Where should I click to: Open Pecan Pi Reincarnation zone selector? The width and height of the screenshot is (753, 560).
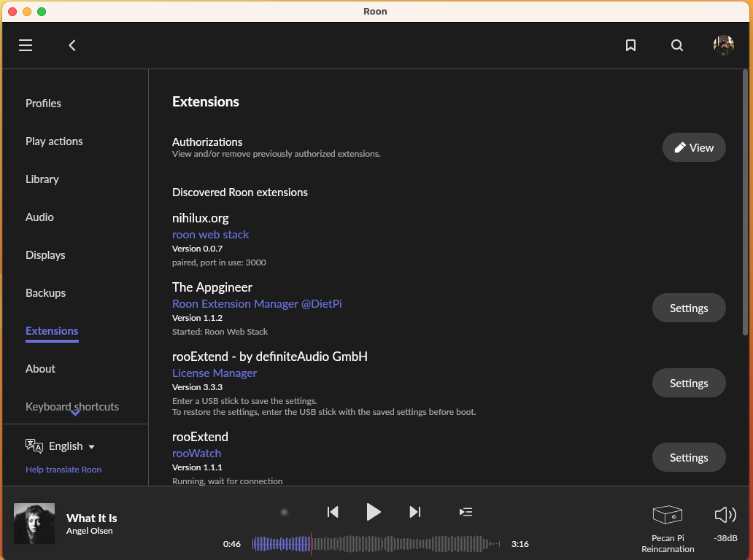(x=668, y=529)
